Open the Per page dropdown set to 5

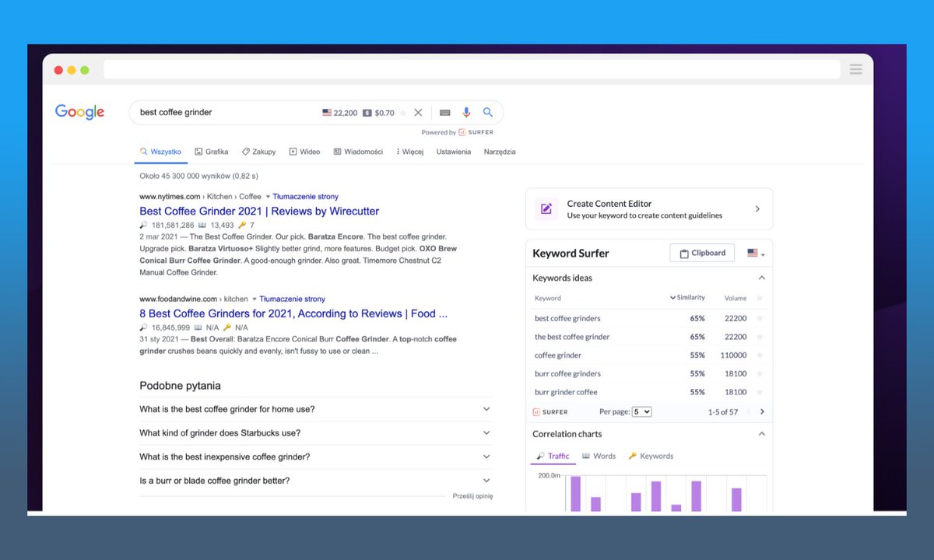coord(641,411)
